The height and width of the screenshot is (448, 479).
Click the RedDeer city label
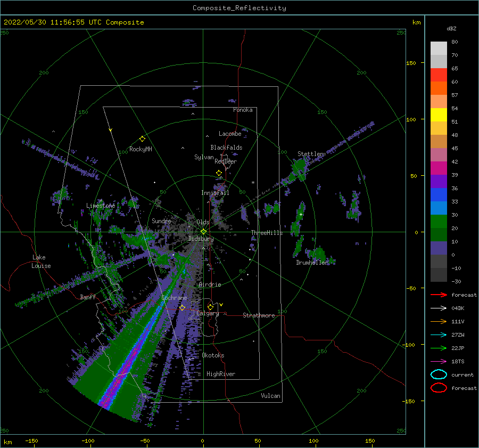coord(226,161)
